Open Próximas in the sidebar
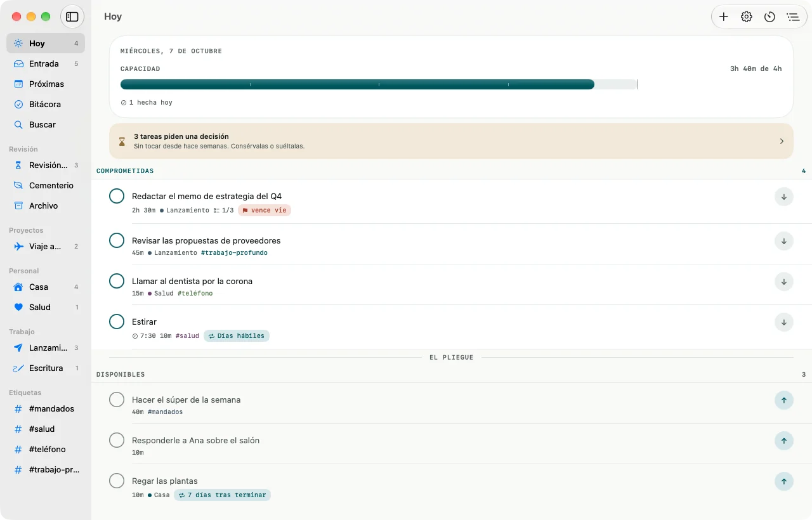Viewport: 812px width, 520px height. (x=46, y=84)
